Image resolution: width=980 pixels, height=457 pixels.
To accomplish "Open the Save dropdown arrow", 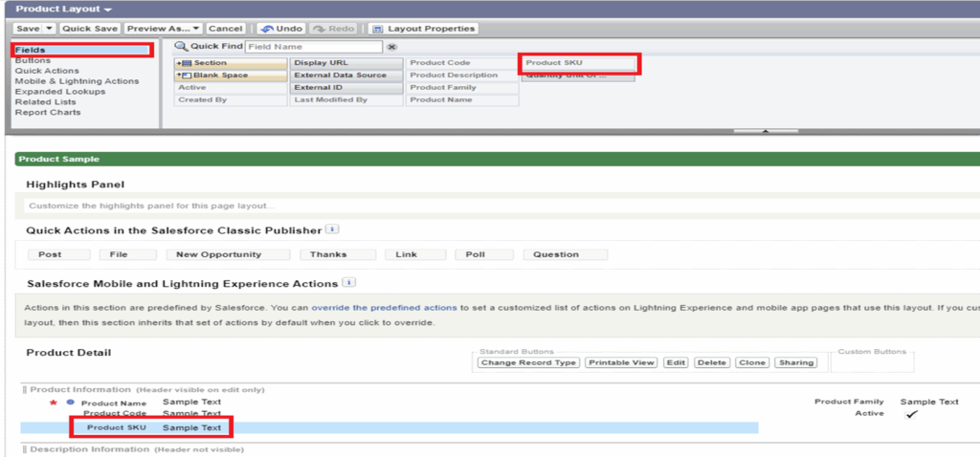I will [x=49, y=29].
